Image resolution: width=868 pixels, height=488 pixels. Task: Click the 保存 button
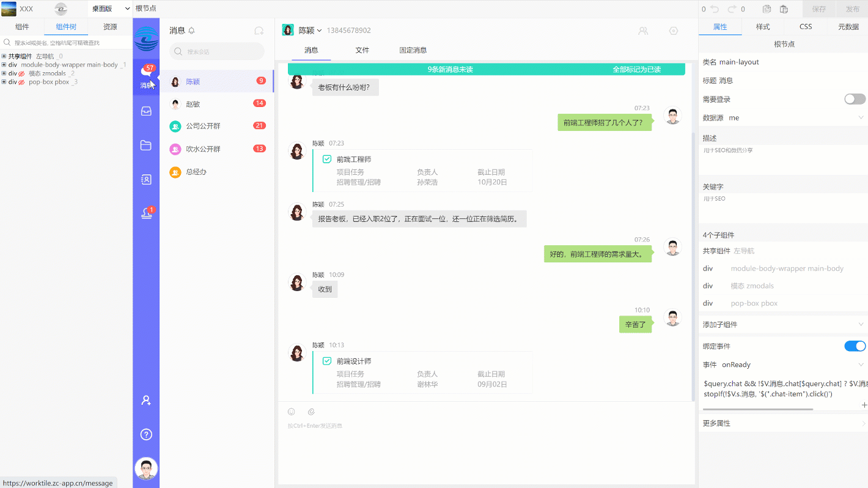(x=818, y=9)
